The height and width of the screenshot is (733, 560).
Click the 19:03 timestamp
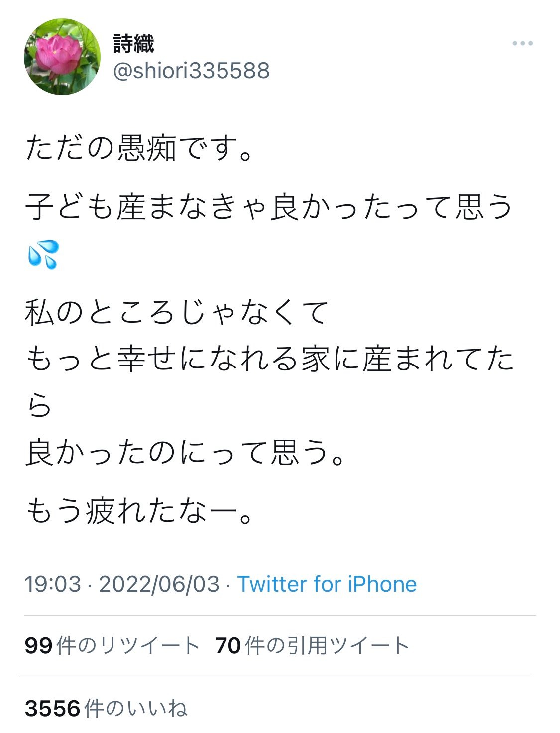coord(53,584)
